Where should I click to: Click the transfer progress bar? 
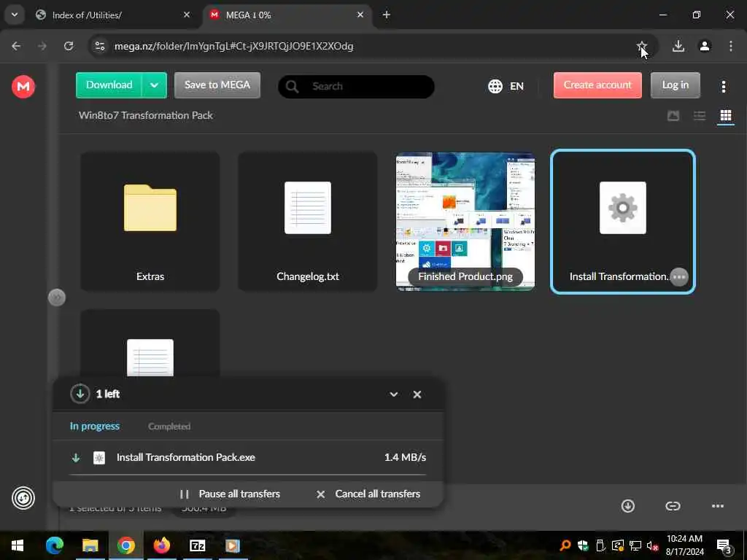click(x=248, y=474)
